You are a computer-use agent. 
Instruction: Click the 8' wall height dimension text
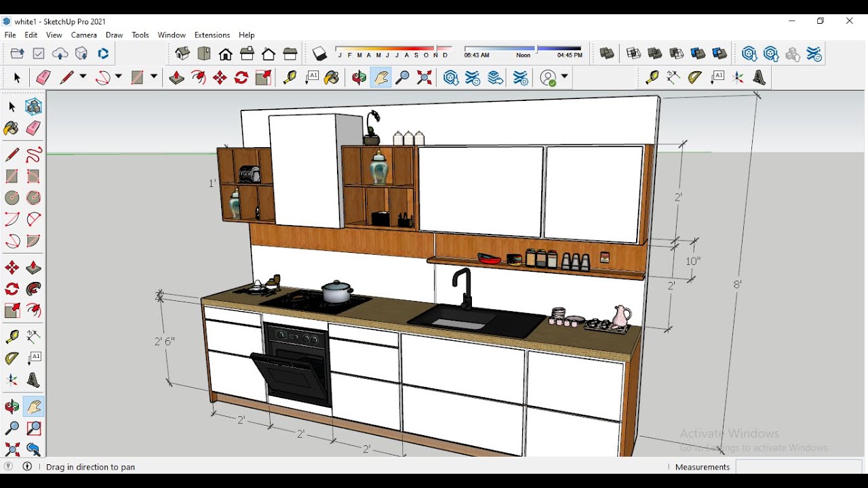pos(738,285)
